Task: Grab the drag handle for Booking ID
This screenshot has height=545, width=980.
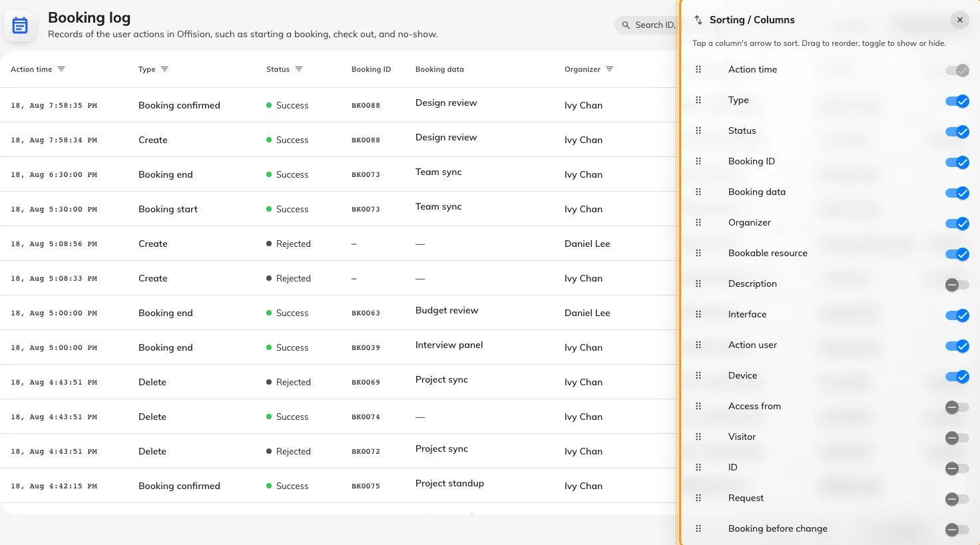Action: point(698,161)
